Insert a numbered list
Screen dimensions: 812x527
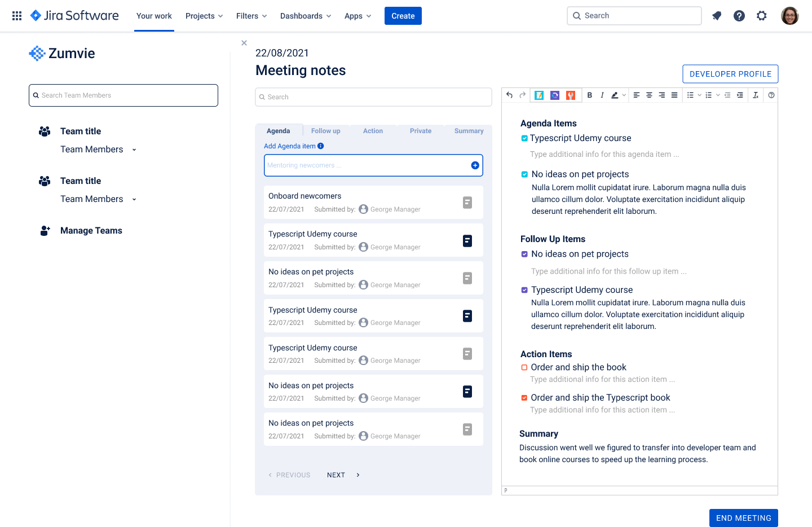[709, 95]
